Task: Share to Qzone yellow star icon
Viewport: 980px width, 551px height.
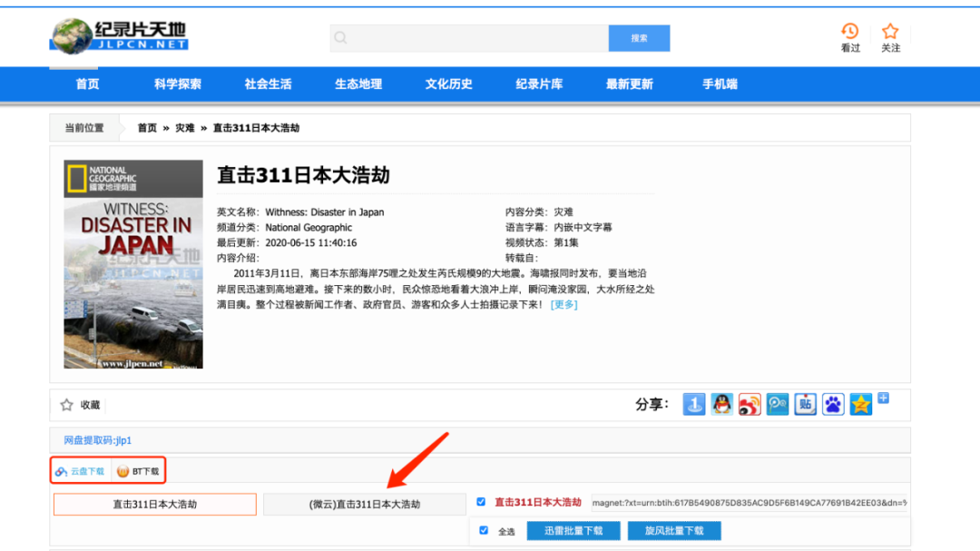Action: pyautogui.click(x=860, y=404)
